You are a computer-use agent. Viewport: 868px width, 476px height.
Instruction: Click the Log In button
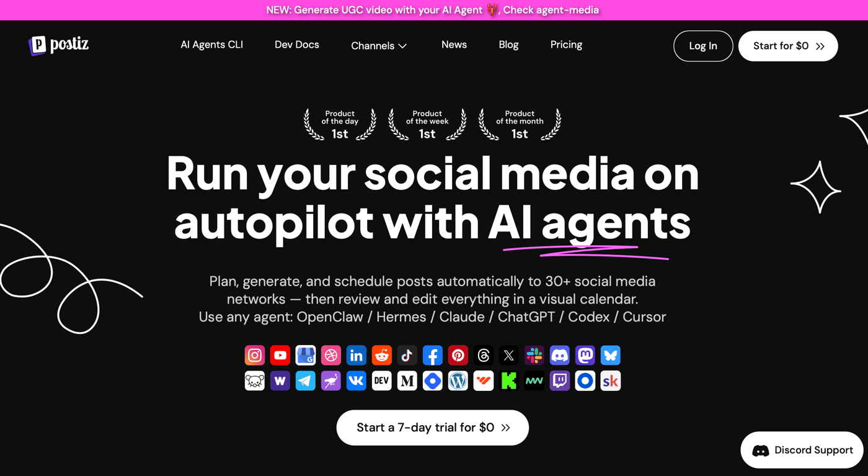[x=703, y=46]
